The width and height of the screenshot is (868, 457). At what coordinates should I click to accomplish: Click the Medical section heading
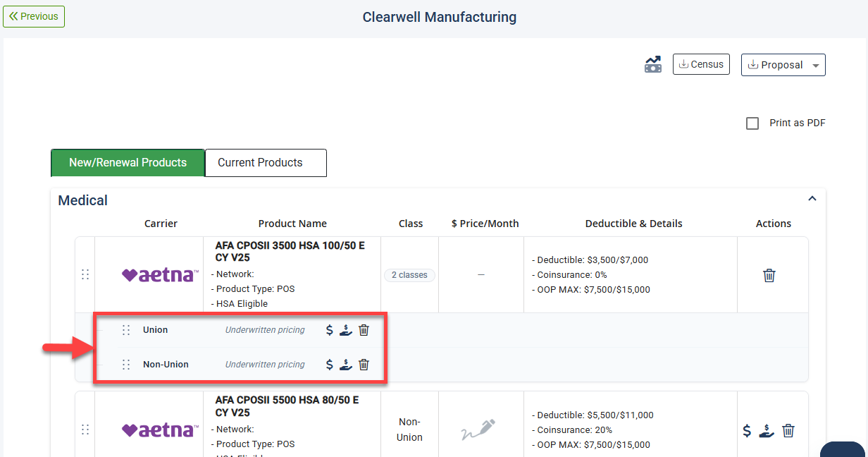pos(83,200)
